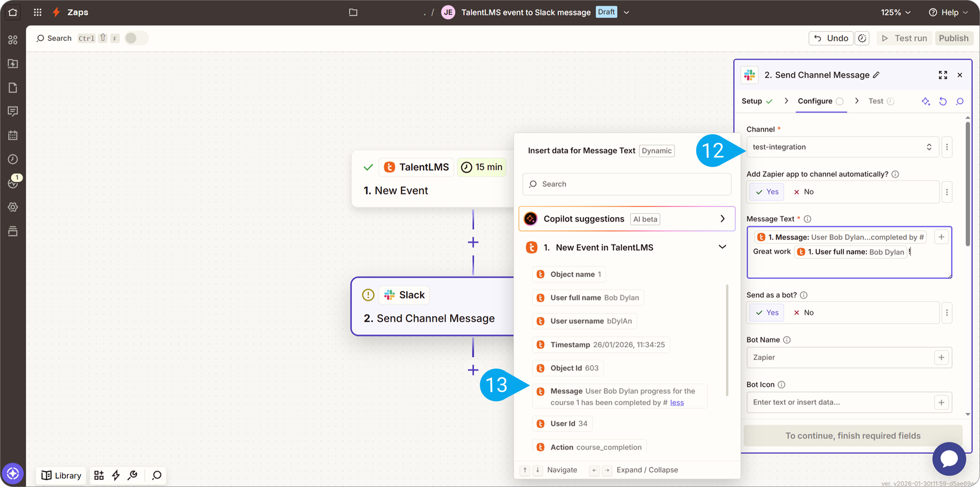Expand the step panel to full screen
Screen dimensions: 980x487
(943, 75)
